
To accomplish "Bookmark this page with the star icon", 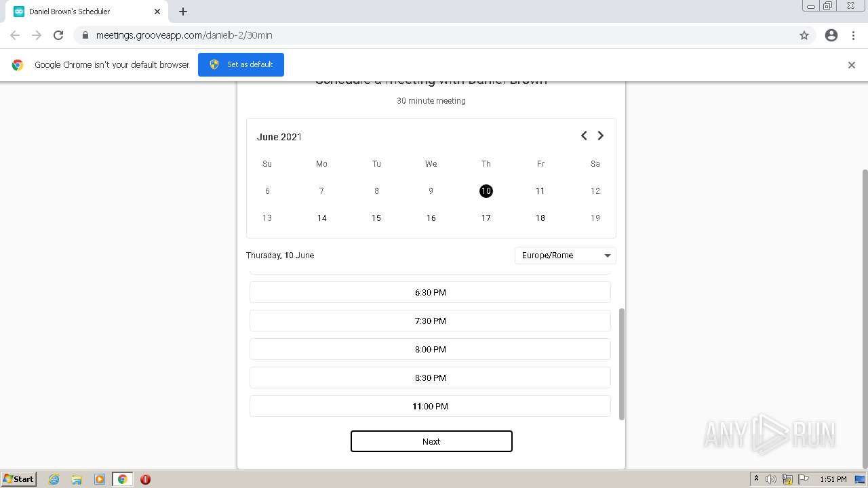I will 804,35.
